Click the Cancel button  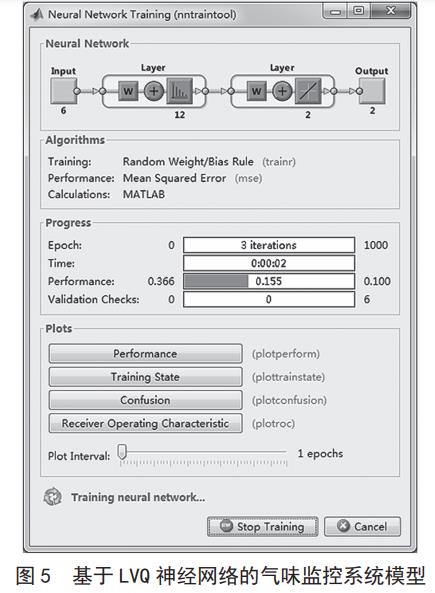(x=362, y=526)
